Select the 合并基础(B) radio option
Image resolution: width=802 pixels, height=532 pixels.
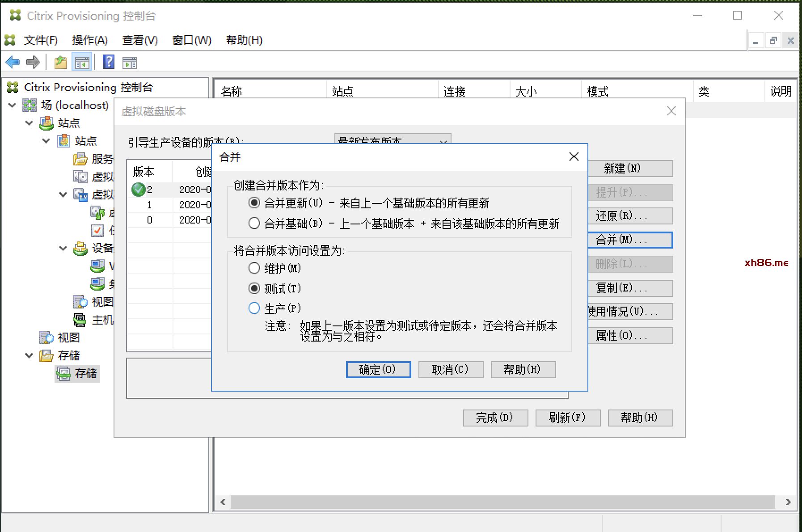coord(254,223)
